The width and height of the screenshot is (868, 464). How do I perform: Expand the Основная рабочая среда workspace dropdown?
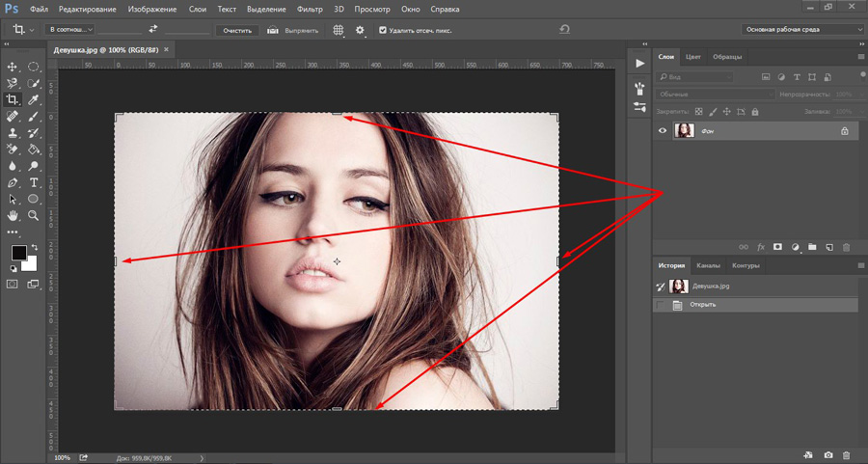pyautogui.click(x=802, y=30)
